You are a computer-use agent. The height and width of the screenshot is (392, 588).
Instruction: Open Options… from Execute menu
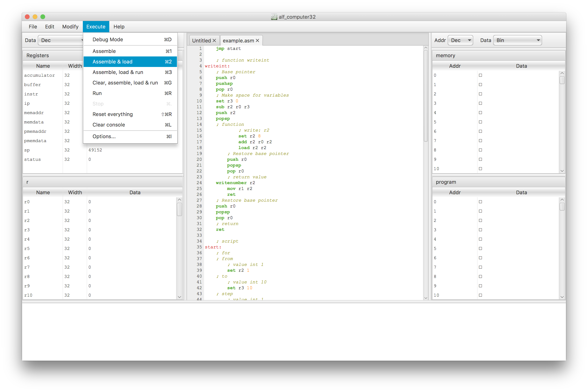click(130, 136)
